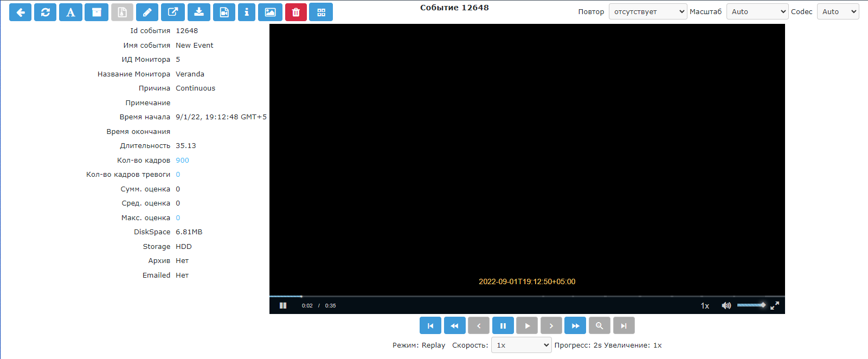Enter fullscreen with the expand icon

coord(775,305)
